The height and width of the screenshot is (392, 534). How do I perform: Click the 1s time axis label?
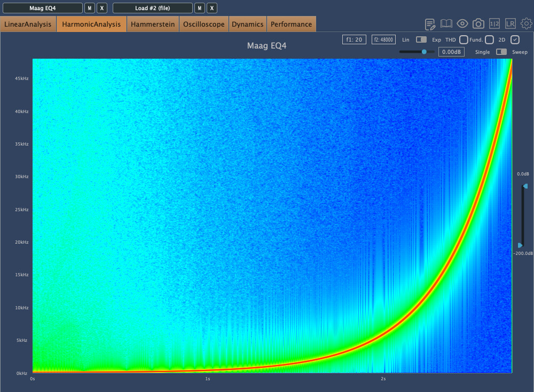point(208,379)
